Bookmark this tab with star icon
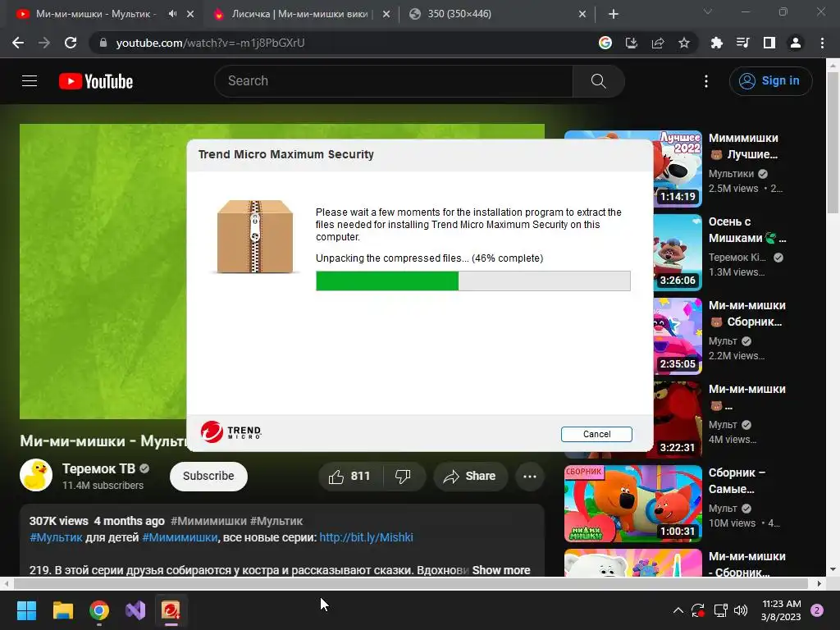The image size is (840, 630). click(683, 43)
